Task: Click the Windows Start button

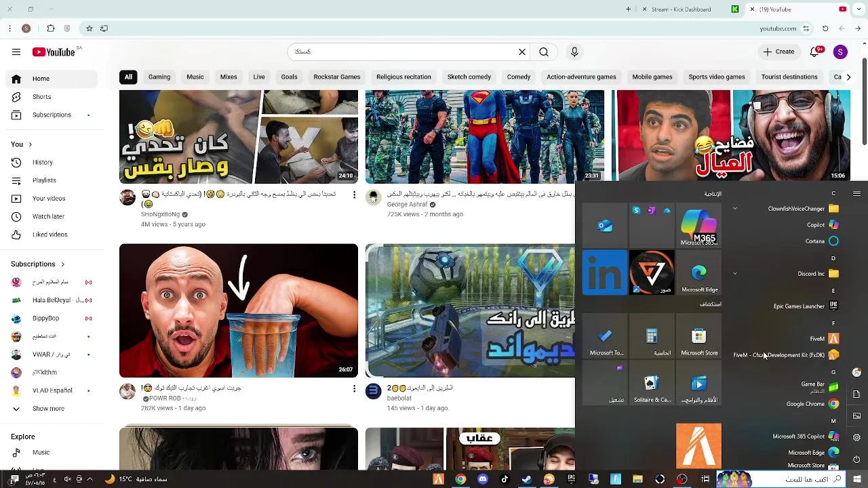Action: pos(857,479)
